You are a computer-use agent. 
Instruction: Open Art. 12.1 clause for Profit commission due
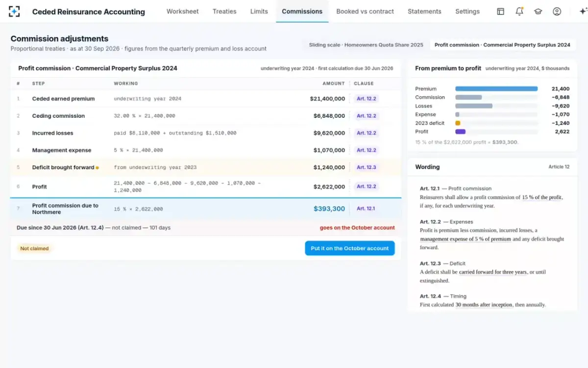[x=366, y=209]
